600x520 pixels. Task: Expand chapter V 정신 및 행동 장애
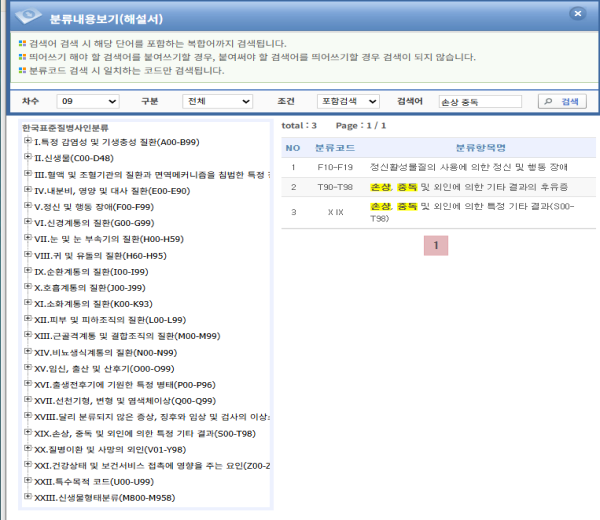[x=28, y=206]
